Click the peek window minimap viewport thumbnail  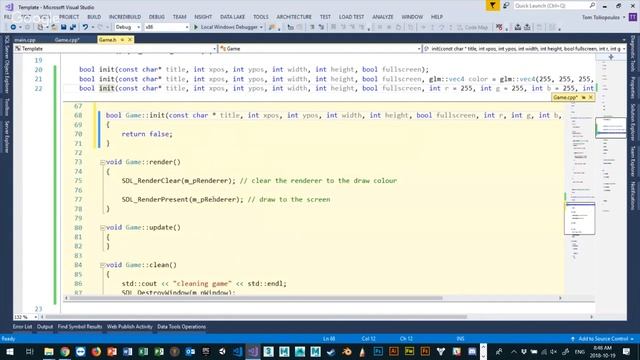pyautogui.click(x=580, y=218)
